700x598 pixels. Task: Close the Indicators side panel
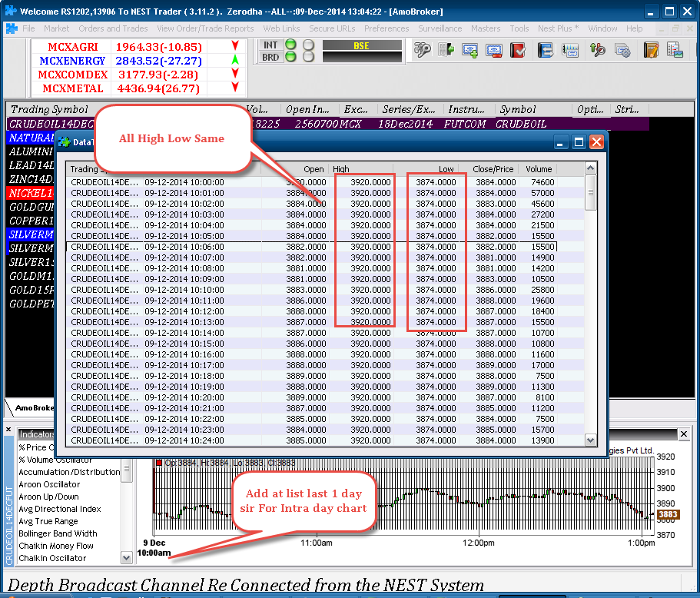click(x=8, y=429)
